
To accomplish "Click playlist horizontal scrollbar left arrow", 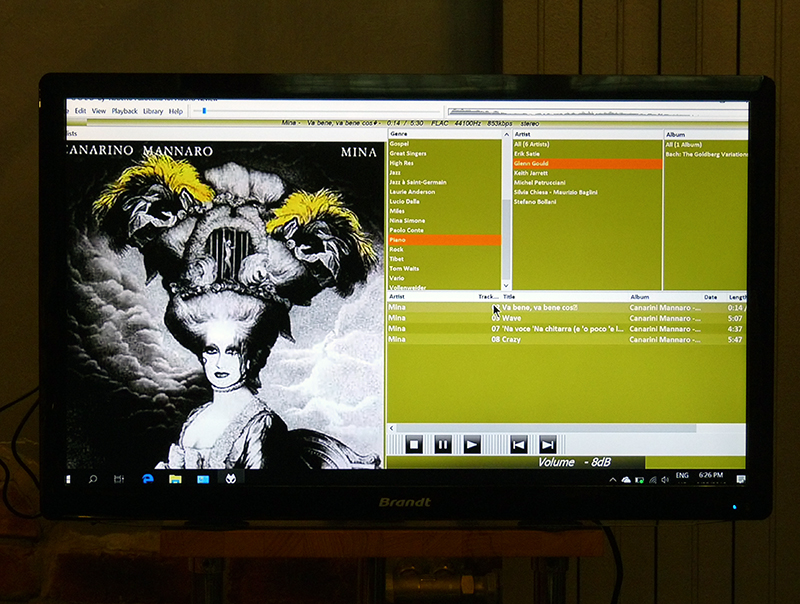I will (392, 428).
